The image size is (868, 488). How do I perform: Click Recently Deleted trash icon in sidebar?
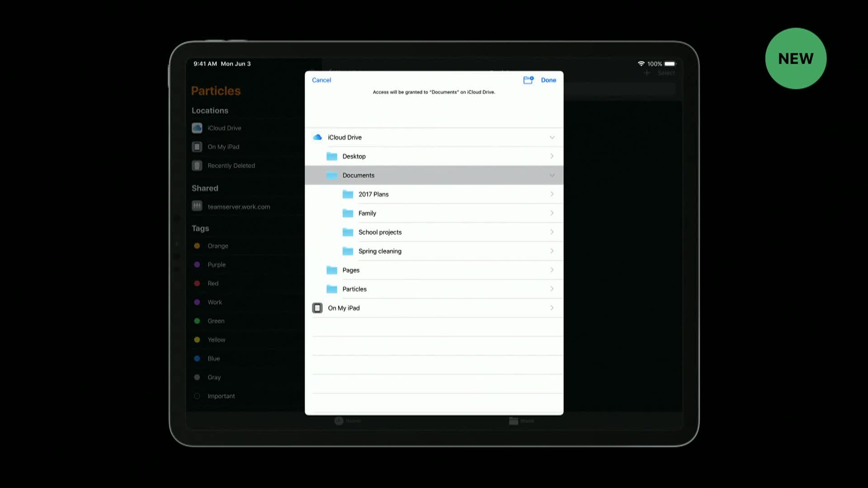(197, 165)
